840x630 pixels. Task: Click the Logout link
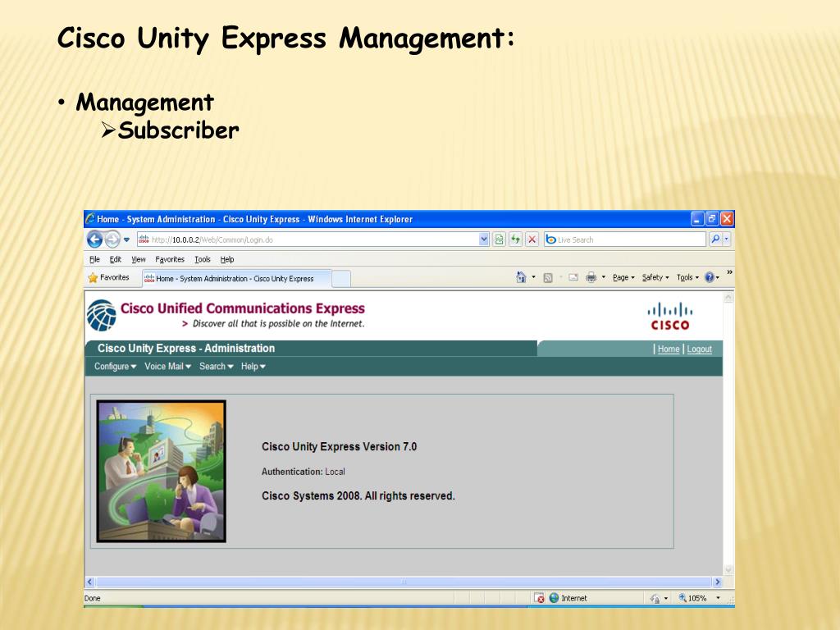[699, 349]
